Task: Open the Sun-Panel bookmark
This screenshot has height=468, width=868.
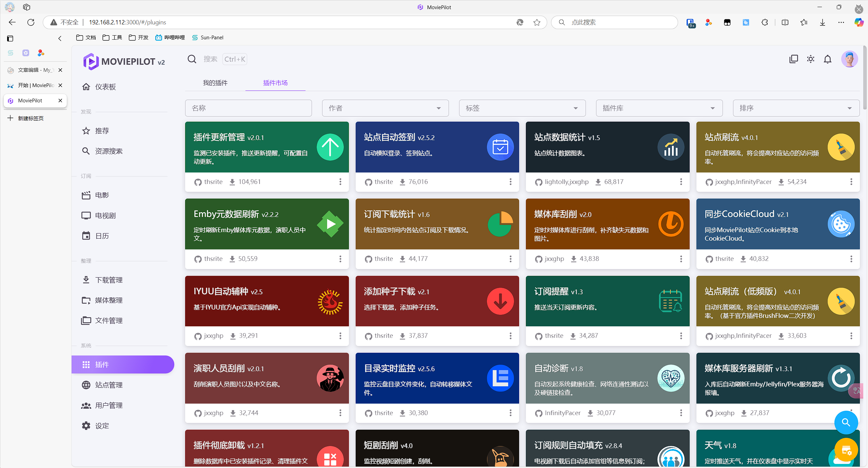Action: pyautogui.click(x=208, y=38)
